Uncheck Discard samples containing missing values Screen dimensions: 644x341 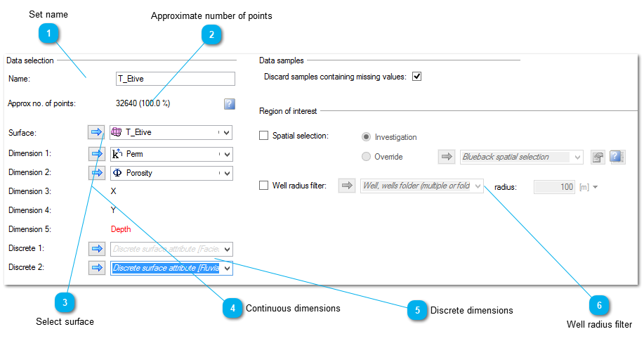[x=417, y=77]
